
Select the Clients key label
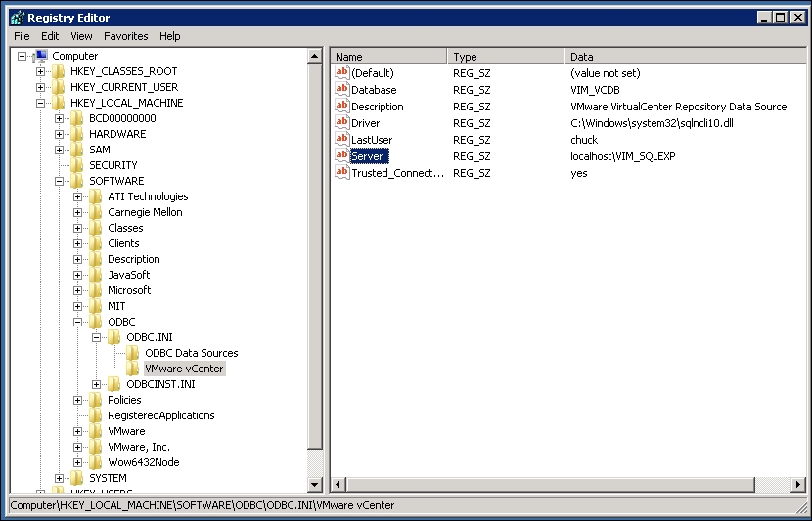click(x=123, y=243)
